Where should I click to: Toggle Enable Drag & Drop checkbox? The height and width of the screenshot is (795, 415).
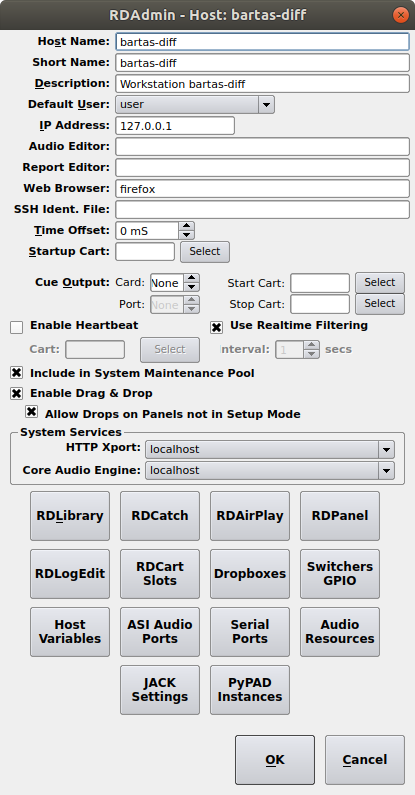tap(17, 393)
